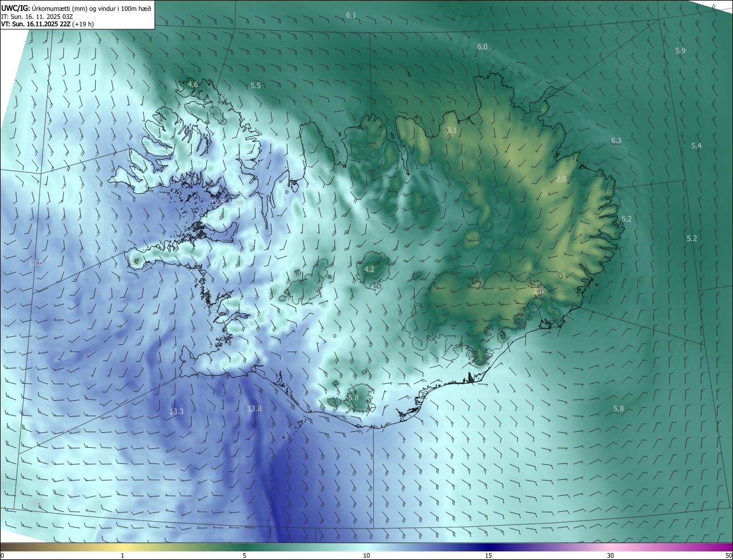Image resolution: width=733 pixels, height=560 pixels.
Task: Click the 8.6 value label
Action: [239, 202]
